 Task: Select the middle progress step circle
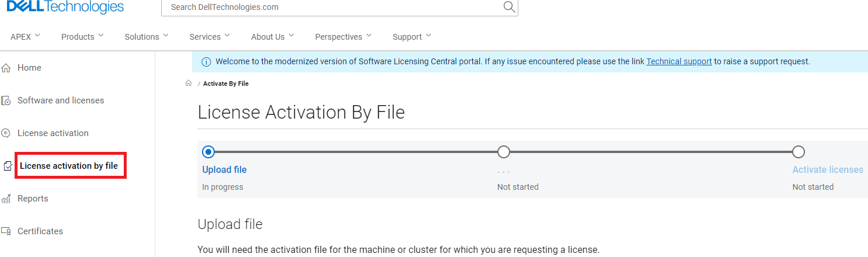click(504, 152)
